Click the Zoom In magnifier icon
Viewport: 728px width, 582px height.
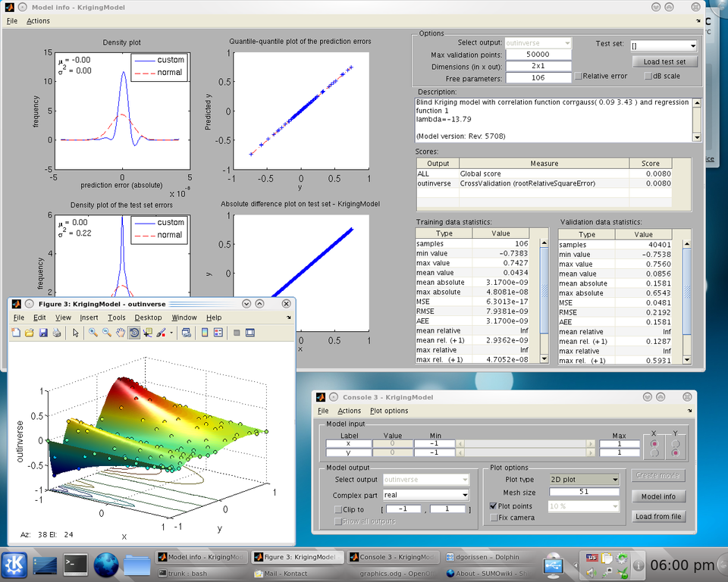(x=93, y=332)
